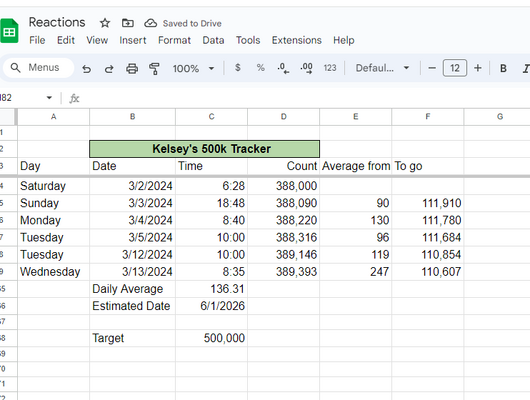
Task: Decrease decimal places icon
Action: coord(283,68)
